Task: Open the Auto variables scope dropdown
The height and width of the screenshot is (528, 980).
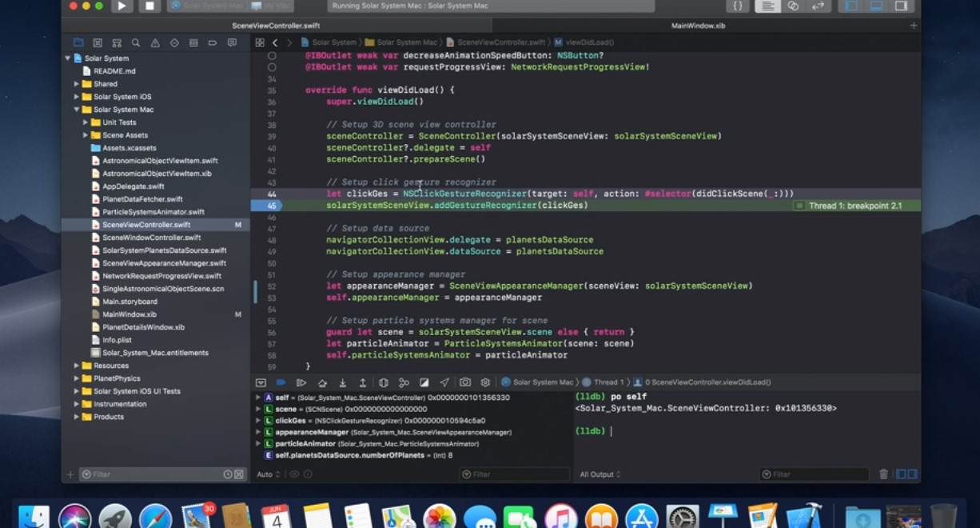Action: pos(269,474)
